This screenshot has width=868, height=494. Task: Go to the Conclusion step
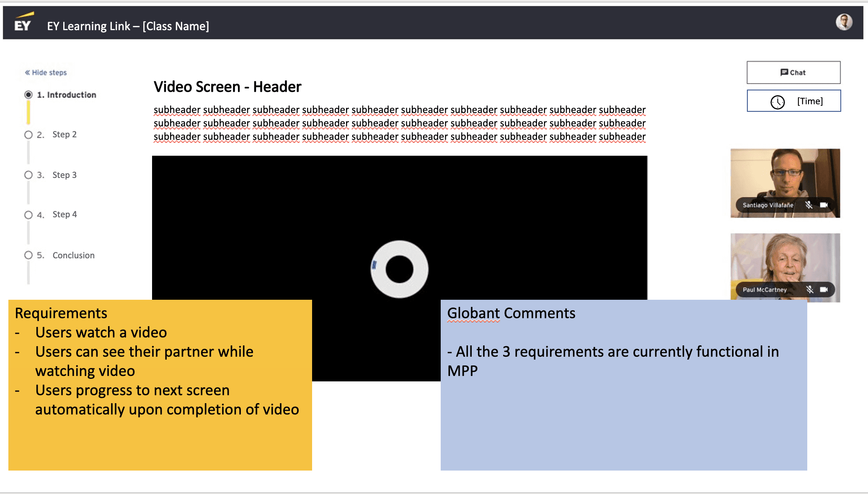[73, 255]
